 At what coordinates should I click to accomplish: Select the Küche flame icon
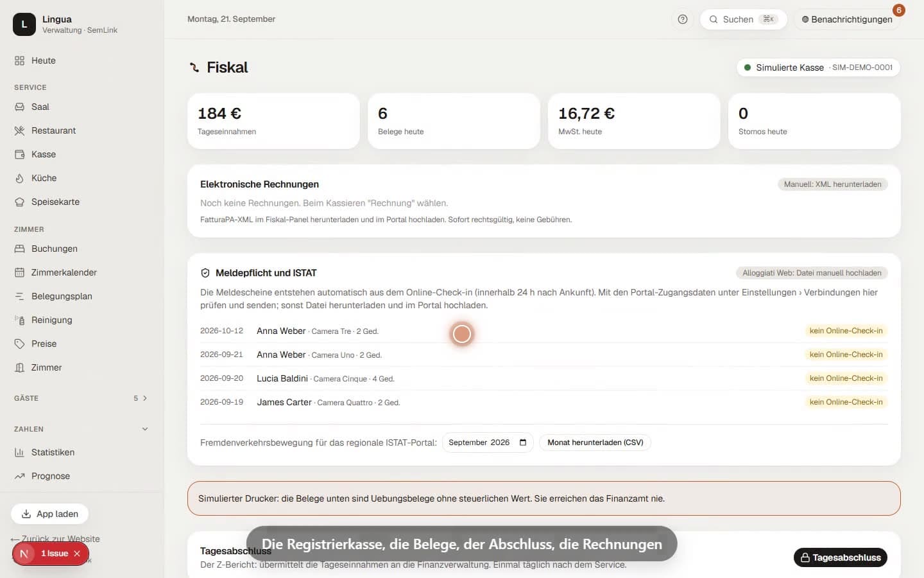pos(19,178)
